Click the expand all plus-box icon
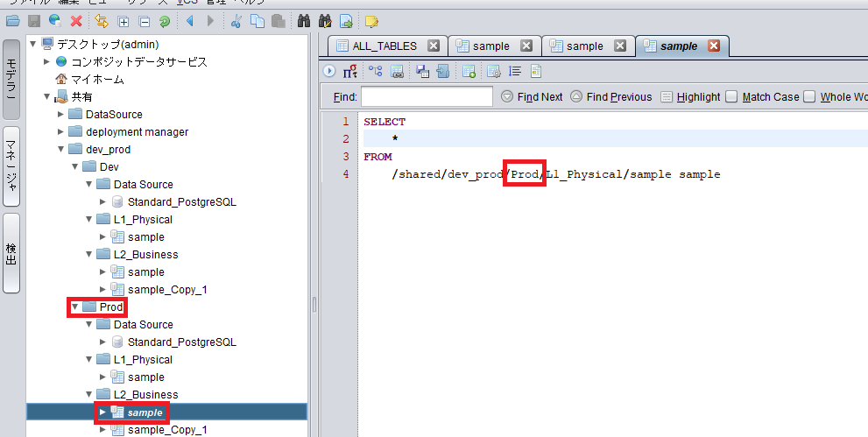868x437 pixels. point(123,22)
